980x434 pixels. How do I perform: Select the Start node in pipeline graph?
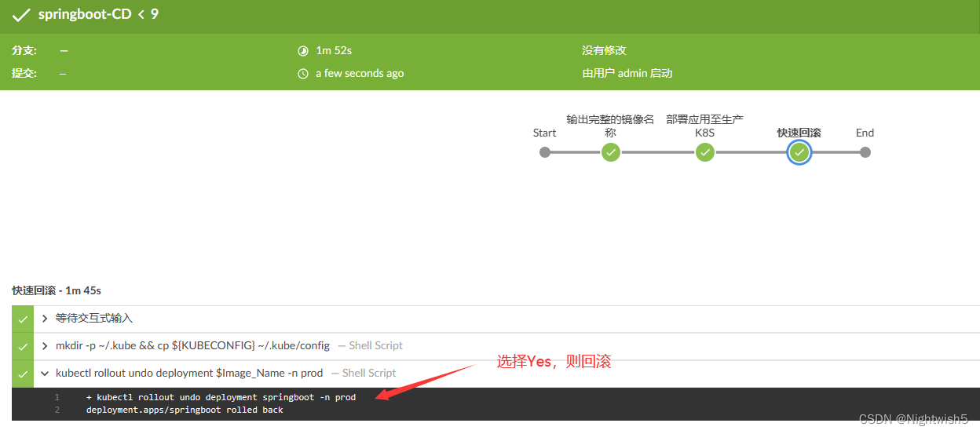point(545,152)
